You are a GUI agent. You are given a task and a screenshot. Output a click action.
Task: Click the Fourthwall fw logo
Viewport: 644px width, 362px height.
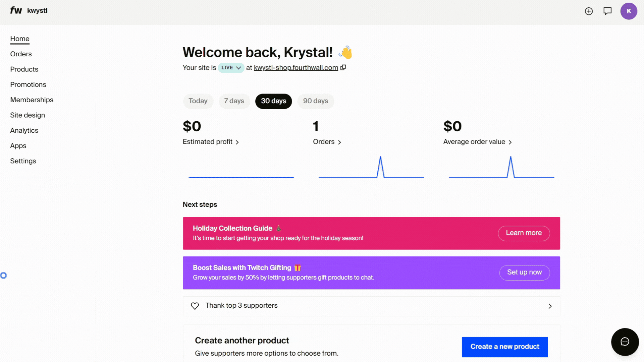coord(16,10)
